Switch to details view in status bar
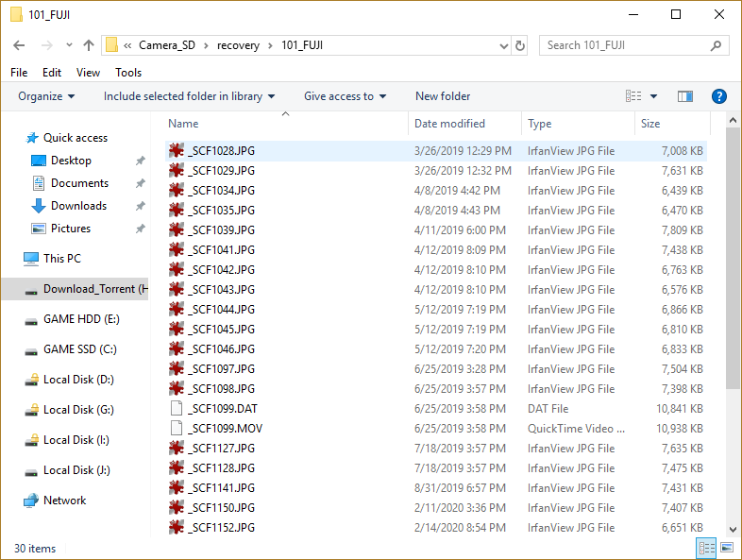Viewport: 742px width, 560px height. click(706, 548)
